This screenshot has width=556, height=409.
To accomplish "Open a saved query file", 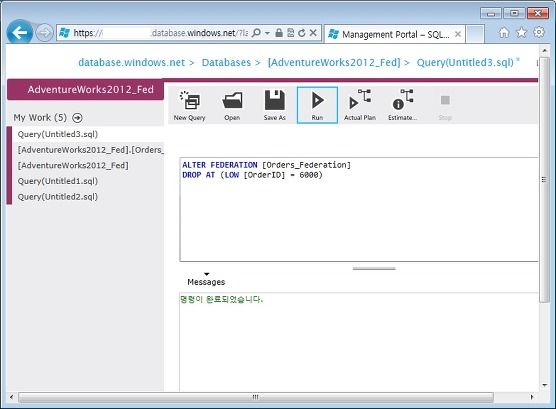I will 232,105.
